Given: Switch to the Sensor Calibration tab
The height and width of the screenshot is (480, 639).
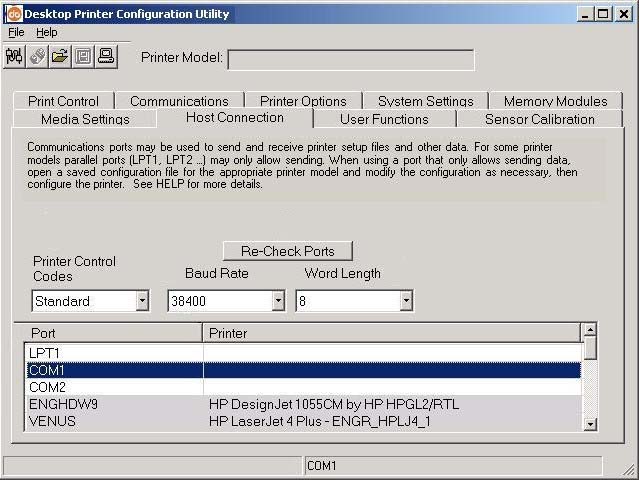Looking at the screenshot, I should 539,119.
